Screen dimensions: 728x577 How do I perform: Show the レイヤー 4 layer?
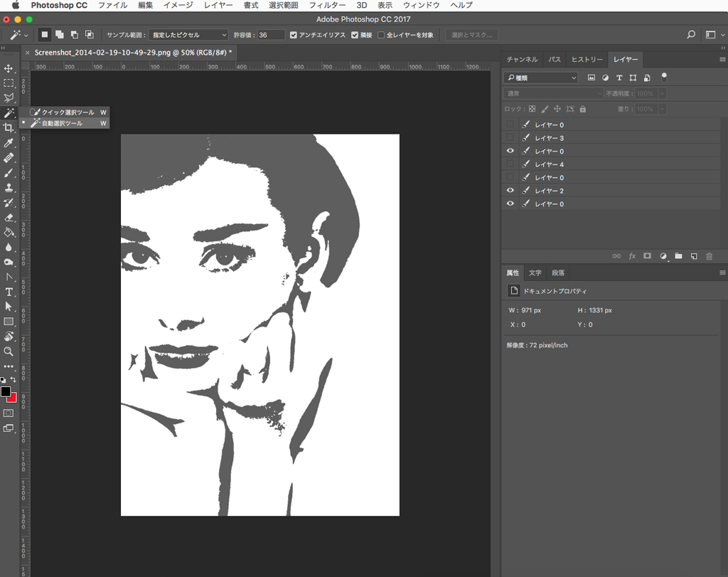(x=510, y=164)
